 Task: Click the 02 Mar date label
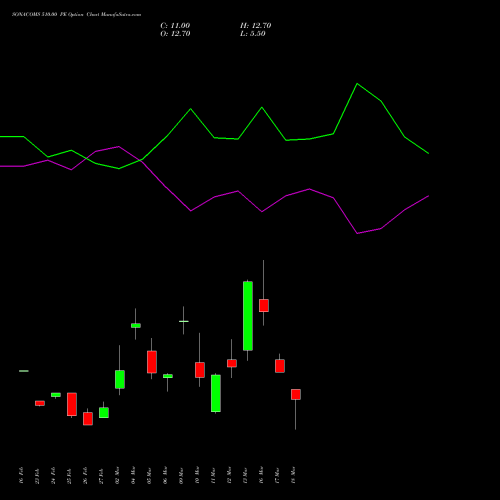(x=117, y=475)
